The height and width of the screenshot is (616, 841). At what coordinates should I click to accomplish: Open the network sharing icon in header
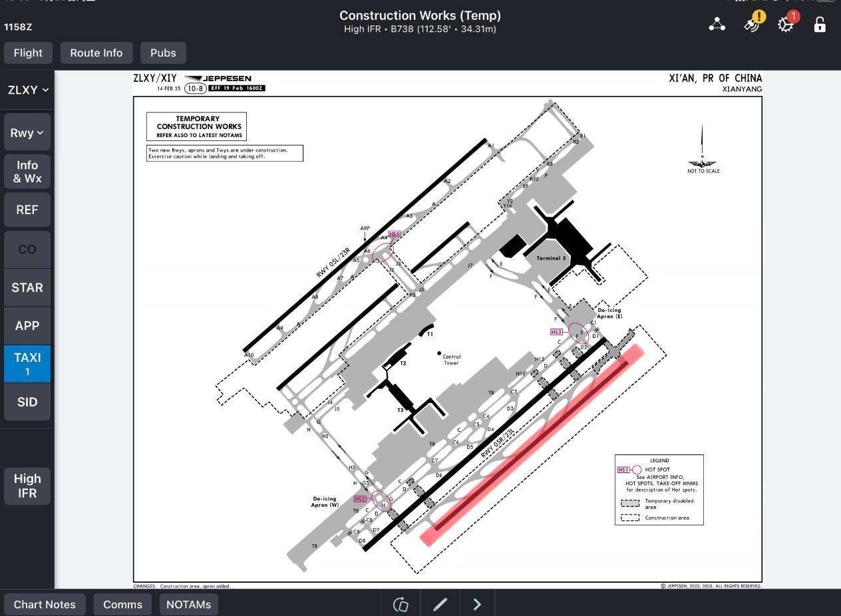click(717, 25)
